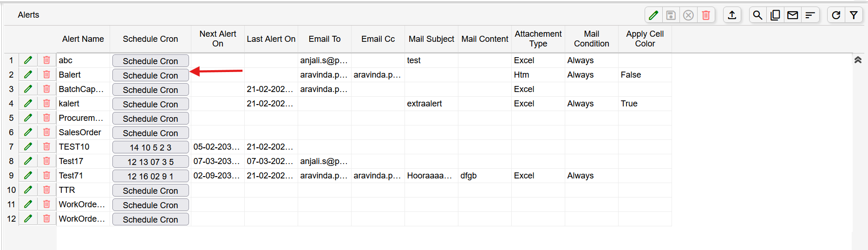868x250 pixels.
Task: Edit the TEST10 row using its pencil
Action: [28, 147]
